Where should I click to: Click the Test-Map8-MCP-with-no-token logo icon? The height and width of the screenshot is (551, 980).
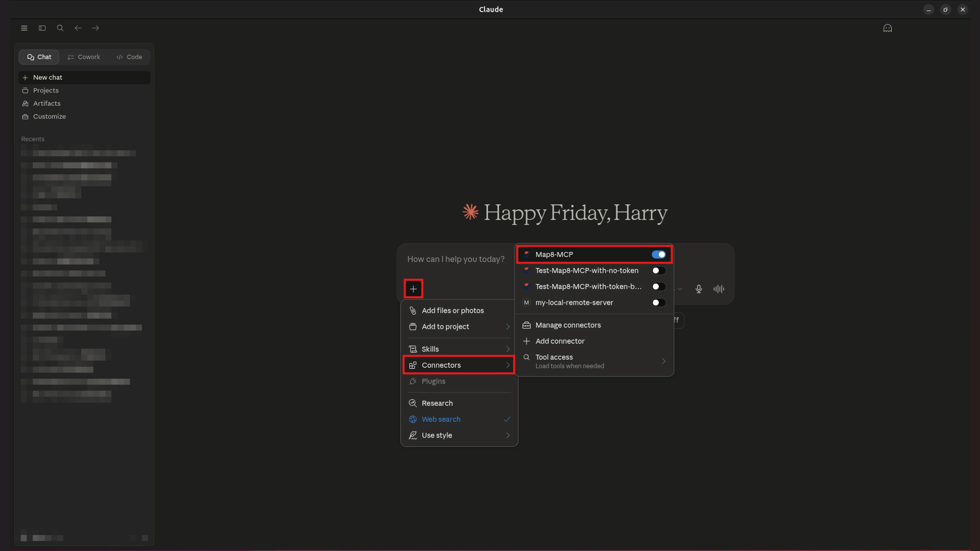coord(527,271)
